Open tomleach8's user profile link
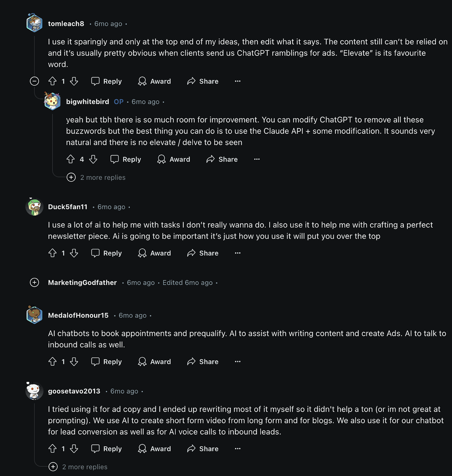452x476 pixels. [x=66, y=24]
